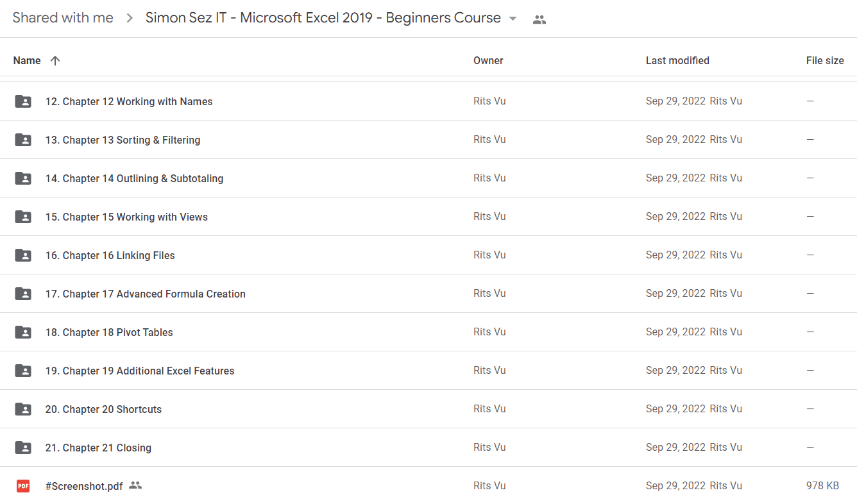Select '19. Chapter 19 Additional Excel Features'
The height and width of the screenshot is (504, 857).
tap(140, 371)
